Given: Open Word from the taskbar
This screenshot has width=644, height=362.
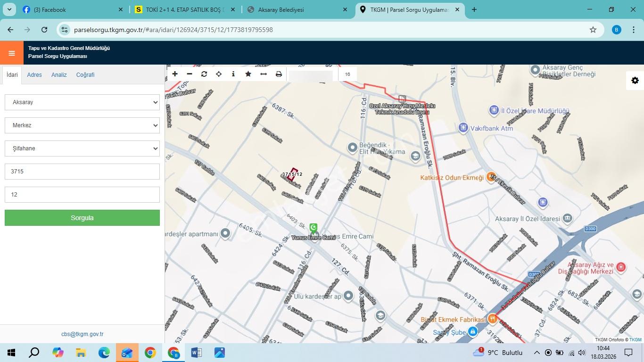Looking at the screenshot, I should coord(196,353).
